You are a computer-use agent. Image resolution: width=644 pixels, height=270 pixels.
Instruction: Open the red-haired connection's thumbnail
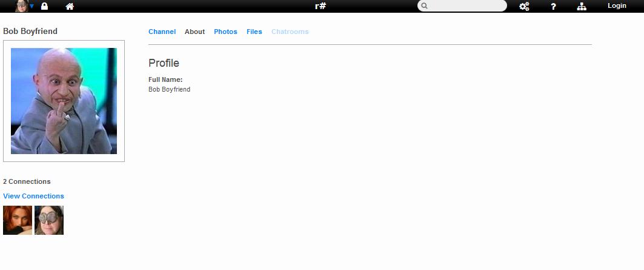coord(17,220)
